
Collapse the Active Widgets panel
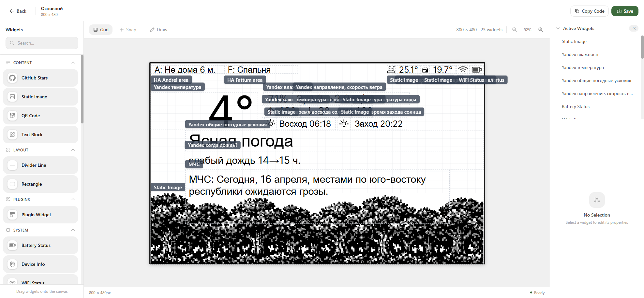point(558,28)
